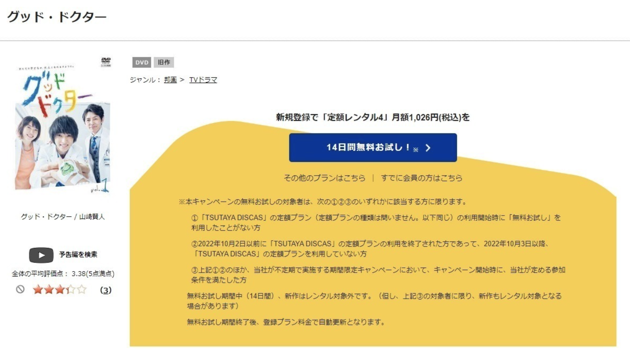Open the (3) review count link
630x364 pixels.
106,290
